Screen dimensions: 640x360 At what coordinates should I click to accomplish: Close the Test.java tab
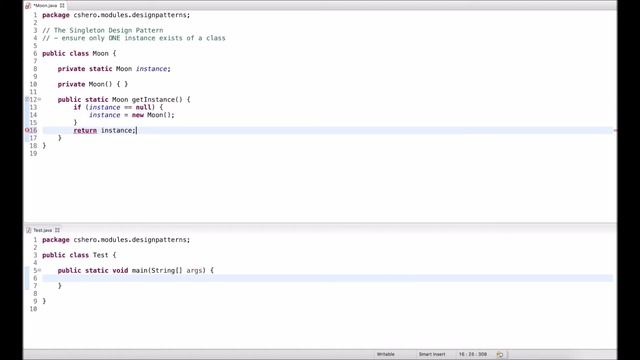pyautogui.click(x=57, y=230)
